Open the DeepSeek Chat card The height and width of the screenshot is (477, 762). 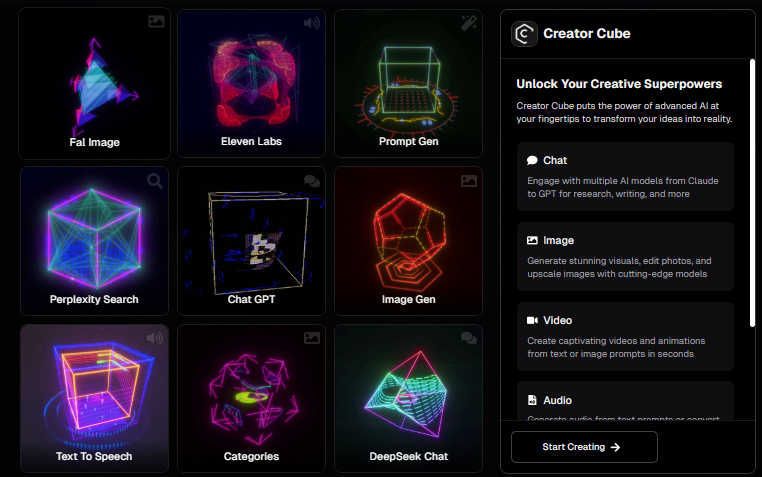click(x=408, y=398)
